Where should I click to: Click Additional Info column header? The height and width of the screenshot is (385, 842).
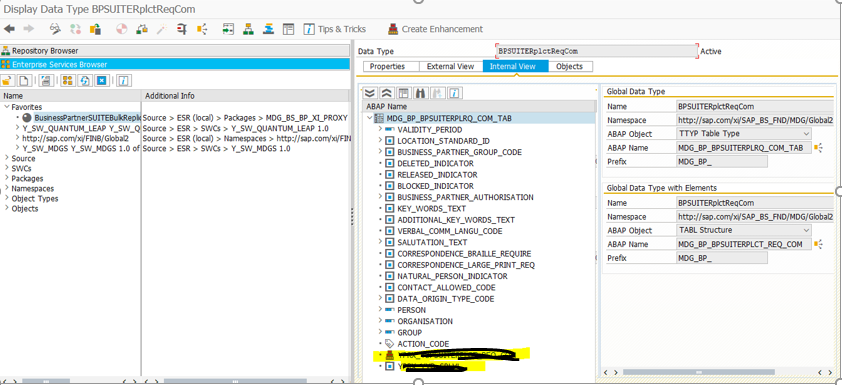[246, 96]
